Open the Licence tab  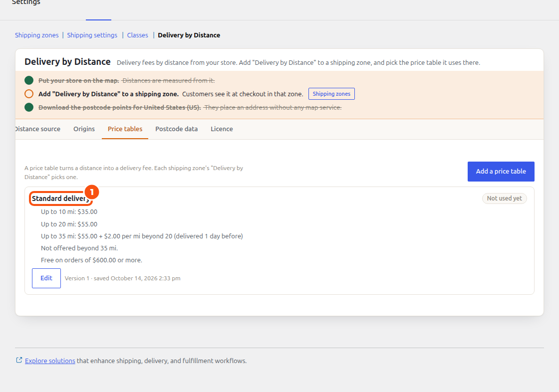(x=222, y=129)
